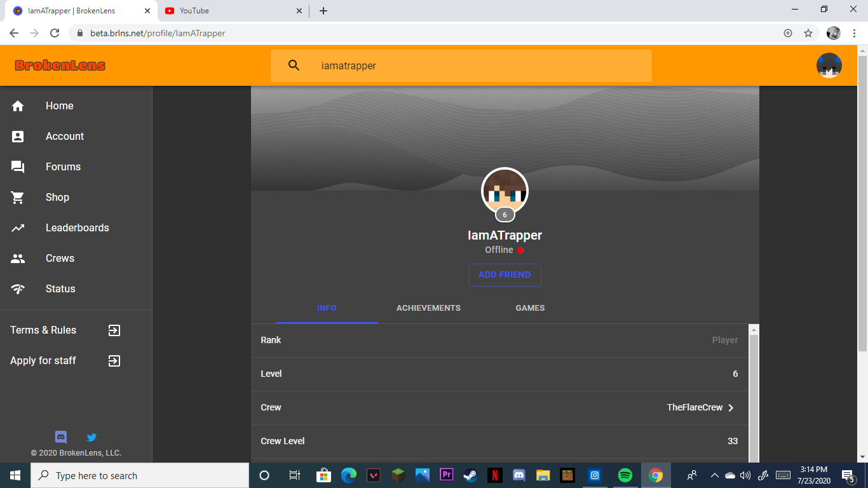868x488 pixels.
Task: Click the zoom indicator in address bar
Action: click(x=788, y=33)
